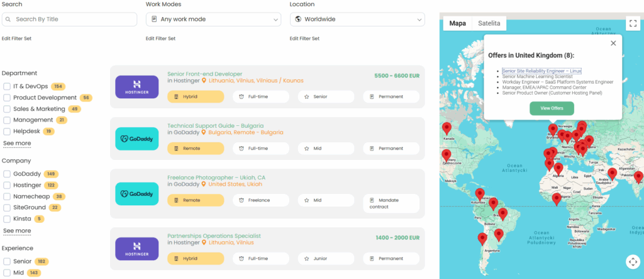Expand See more under Company

click(17, 231)
